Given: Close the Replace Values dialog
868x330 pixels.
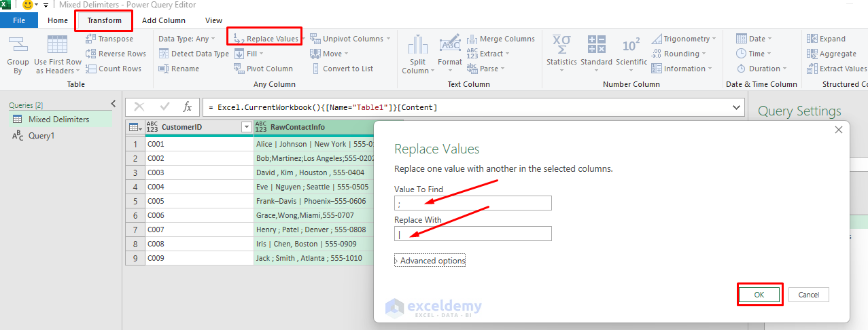Looking at the screenshot, I should [839, 130].
